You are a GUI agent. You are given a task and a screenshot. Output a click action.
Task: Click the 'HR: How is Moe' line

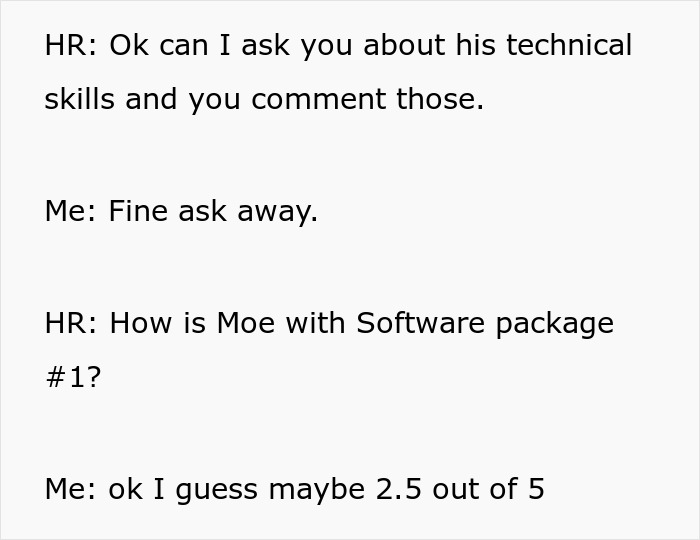coord(329,323)
